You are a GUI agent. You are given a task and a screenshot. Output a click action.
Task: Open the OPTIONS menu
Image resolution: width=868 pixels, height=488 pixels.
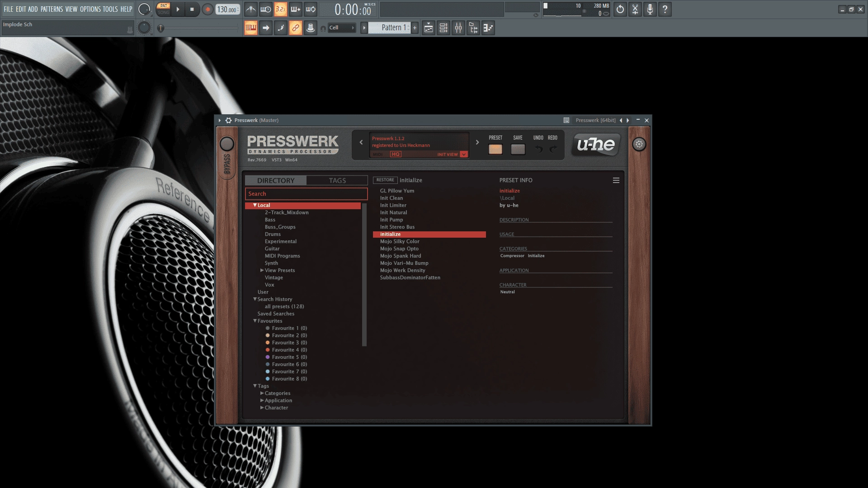[90, 9]
